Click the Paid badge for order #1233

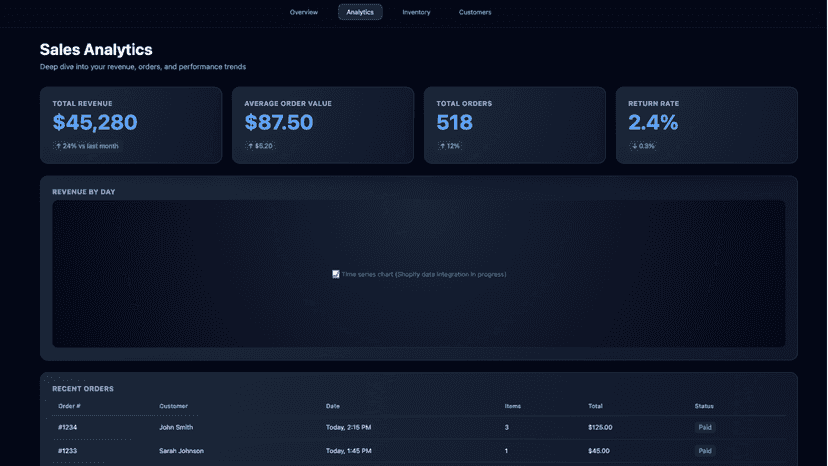tap(705, 451)
